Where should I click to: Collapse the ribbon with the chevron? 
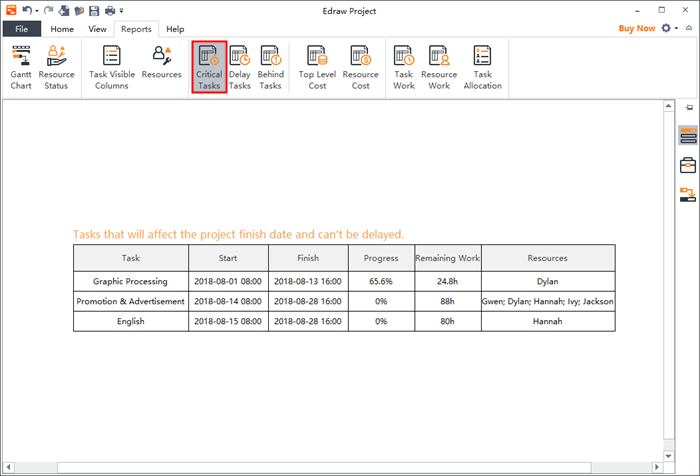(x=689, y=29)
